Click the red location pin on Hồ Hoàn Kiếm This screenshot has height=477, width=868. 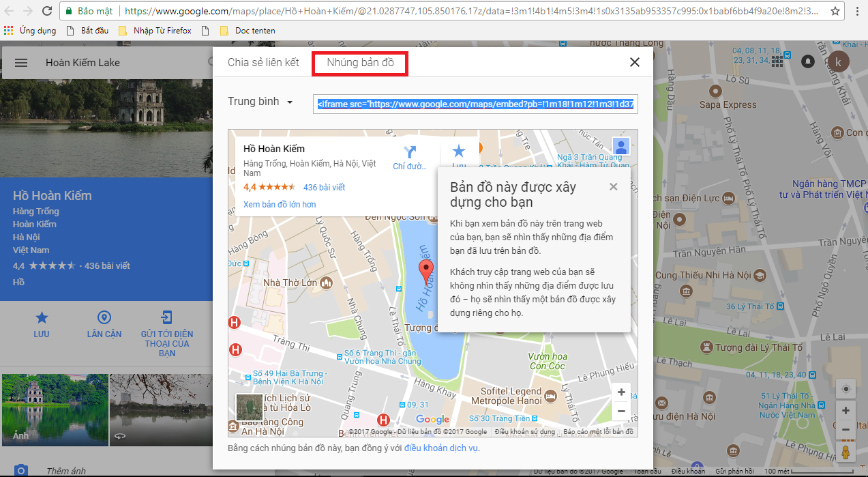click(x=426, y=272)
